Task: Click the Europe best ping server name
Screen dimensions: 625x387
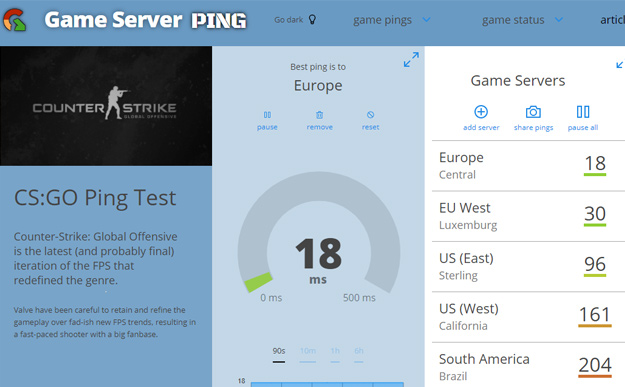Action: pos(318,86)
